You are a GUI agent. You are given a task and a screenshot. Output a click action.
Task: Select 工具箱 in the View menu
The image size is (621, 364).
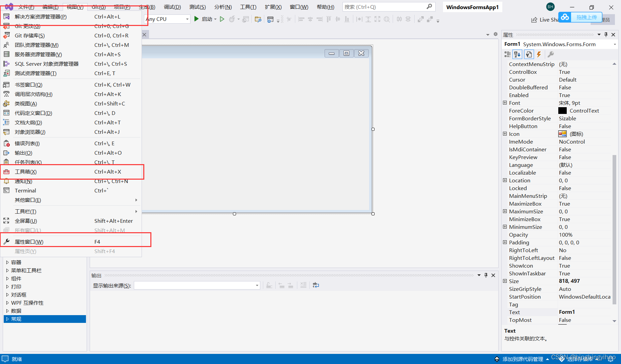tap(71, 172)
